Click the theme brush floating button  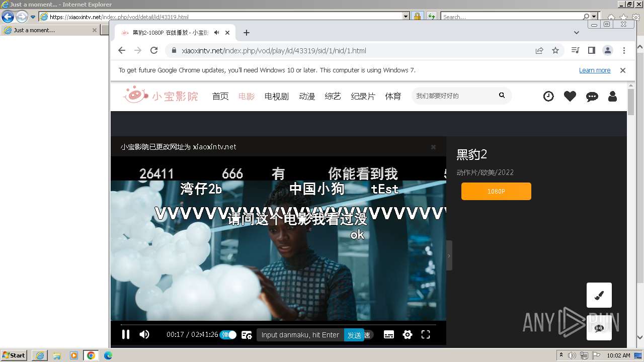pos(599,295)
